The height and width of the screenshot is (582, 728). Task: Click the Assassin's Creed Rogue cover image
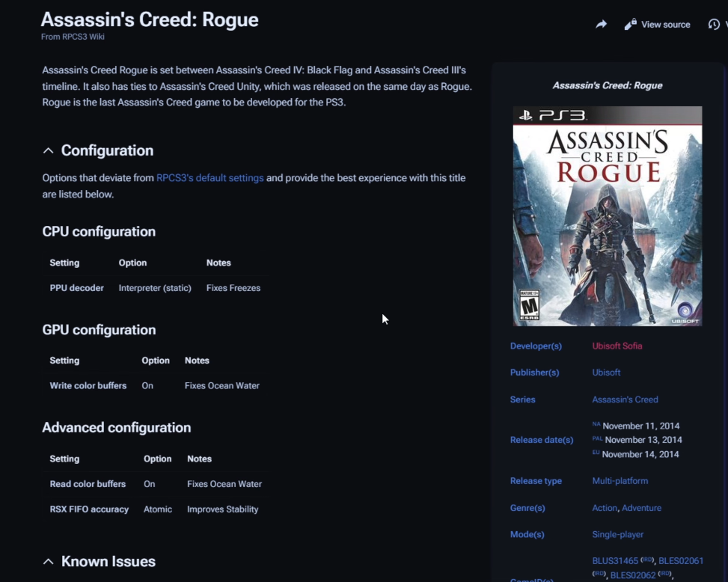click(608, 215)
